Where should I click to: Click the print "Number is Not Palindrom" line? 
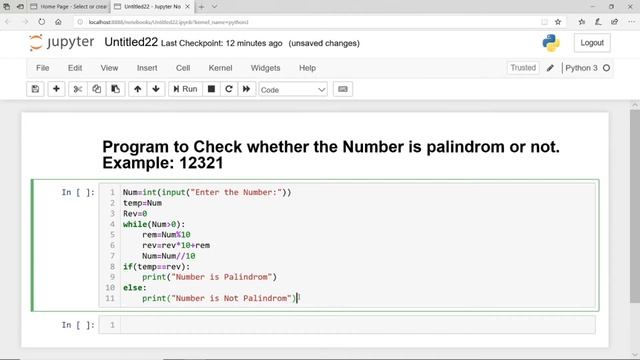pos(219,298)
